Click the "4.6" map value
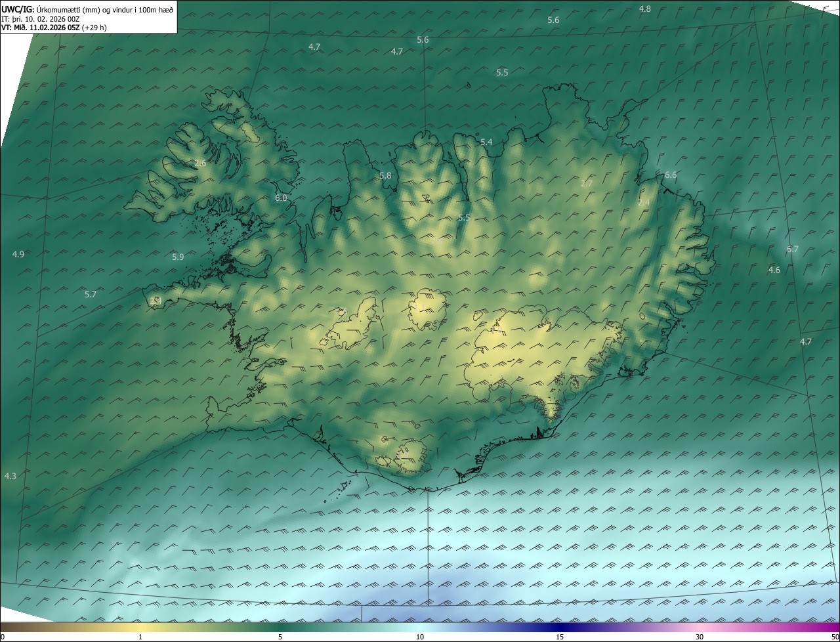This screenshot has height=642, width=840. (774, 270)
